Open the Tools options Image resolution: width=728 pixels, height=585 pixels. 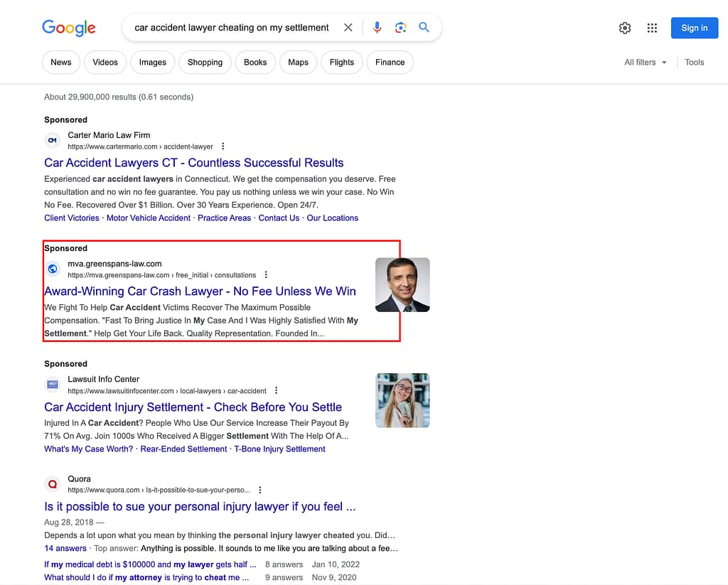click(694, 63)
